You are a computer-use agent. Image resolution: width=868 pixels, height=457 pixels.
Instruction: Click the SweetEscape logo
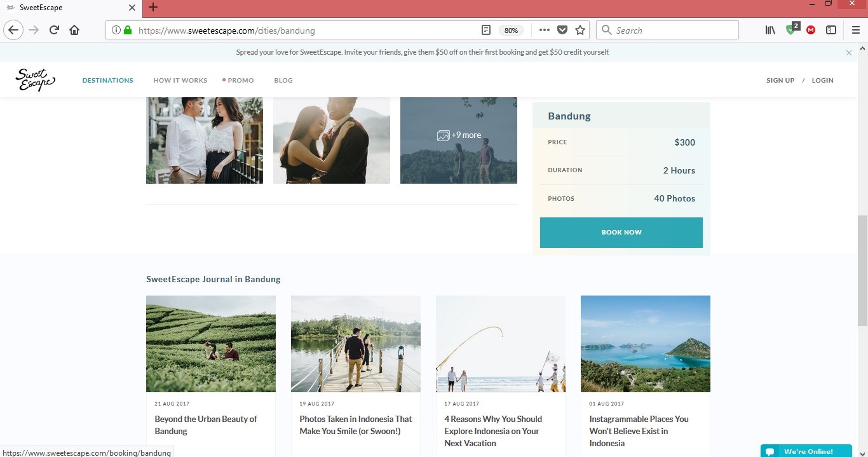tap(35, 80)
